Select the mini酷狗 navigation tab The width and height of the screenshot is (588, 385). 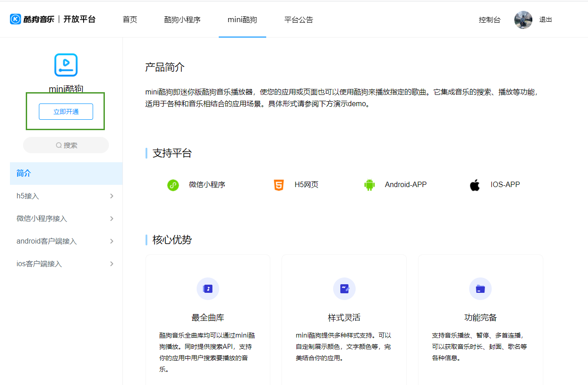[x=242, y=20]
